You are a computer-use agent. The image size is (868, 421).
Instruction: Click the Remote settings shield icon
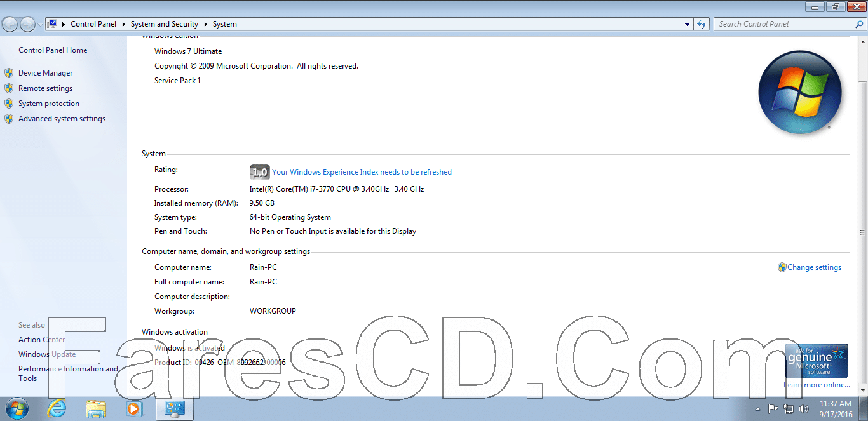tap(9, 88)
